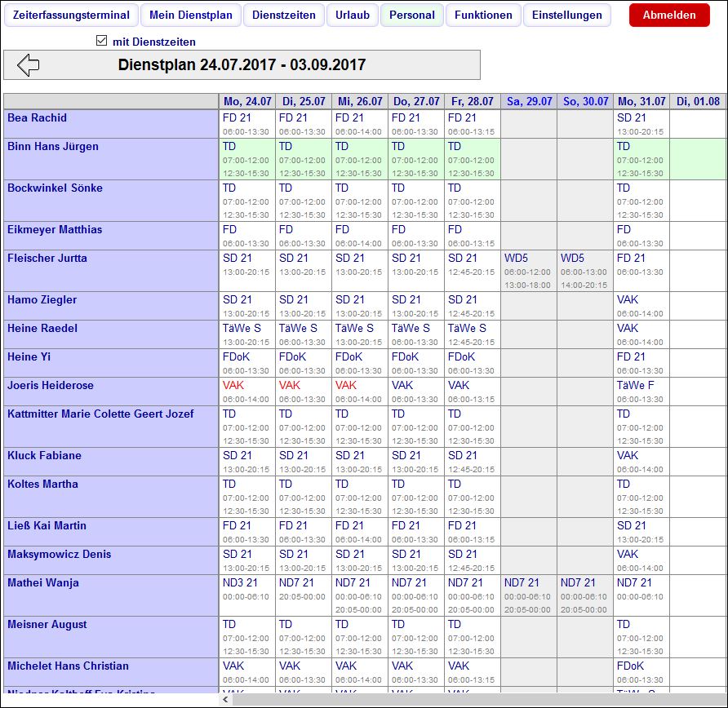Switch to Mein Dienstplan tab
Image resolution: width=728 pixels, height=708 pixels.
(x=191, y=15)
